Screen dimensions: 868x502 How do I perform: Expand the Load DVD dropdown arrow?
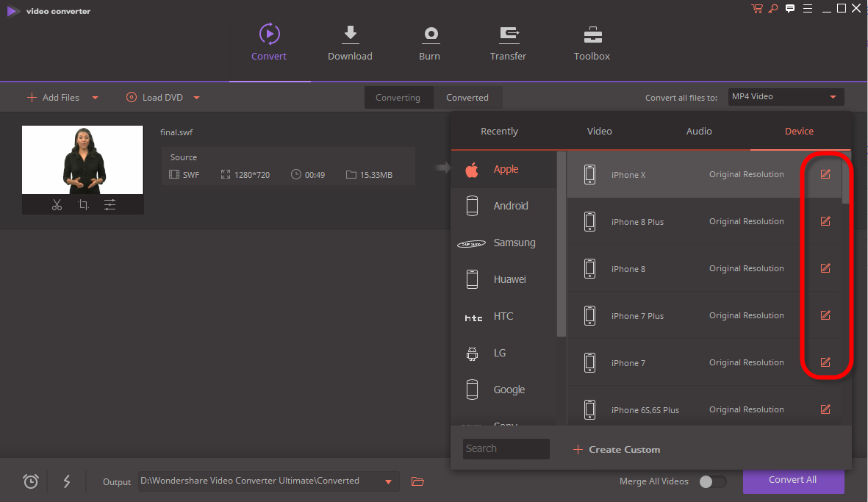pos(196,98)
